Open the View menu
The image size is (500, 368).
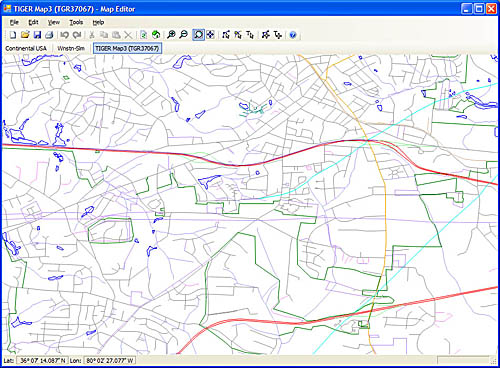53,22
